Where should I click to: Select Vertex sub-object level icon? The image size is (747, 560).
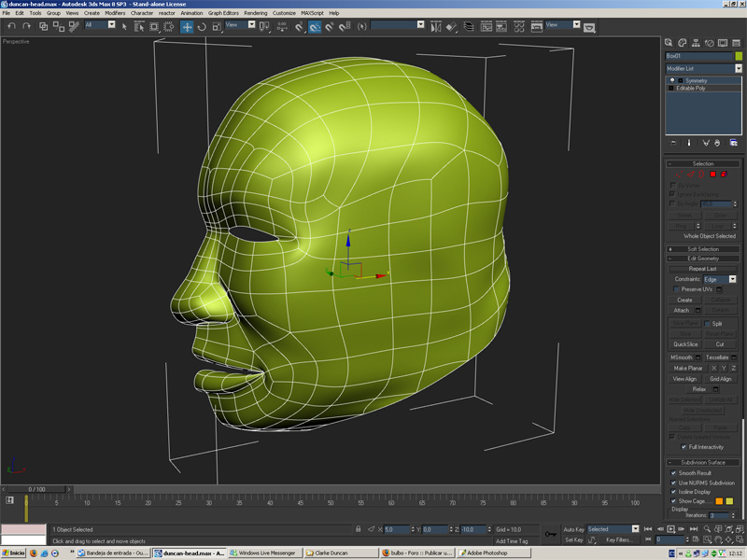tap(680, 175)
